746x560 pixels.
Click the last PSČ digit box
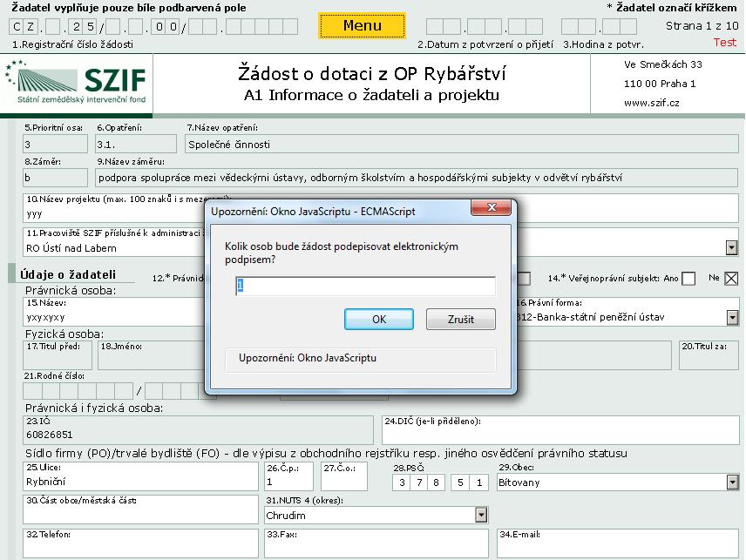pos(479,482)
